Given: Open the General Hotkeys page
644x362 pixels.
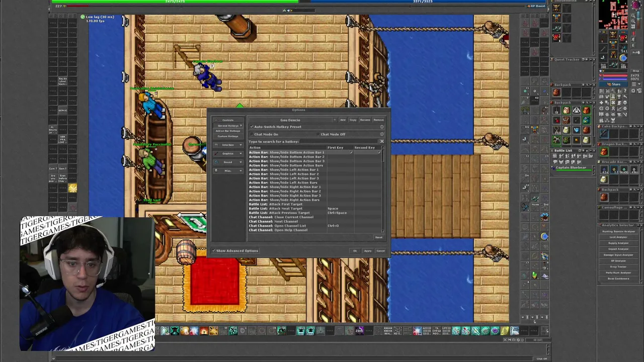Looking at the screenshot, I should pos(228,126).
